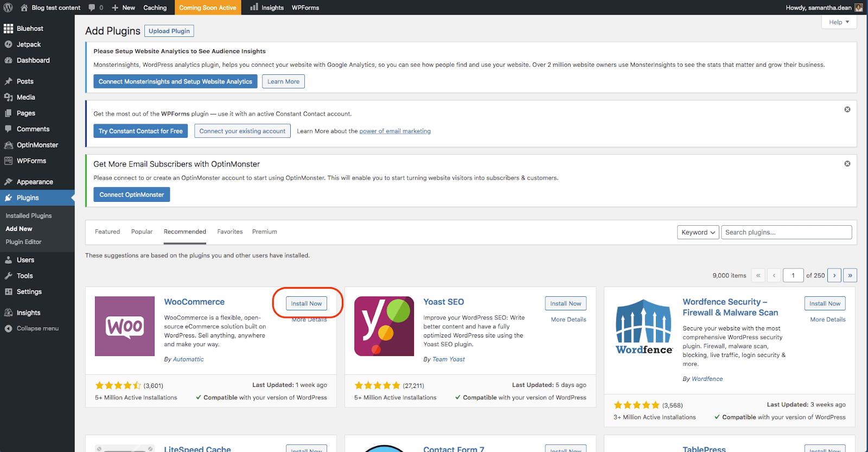Click the Wordfence plugin logo thumbnail

pos(644,326)
